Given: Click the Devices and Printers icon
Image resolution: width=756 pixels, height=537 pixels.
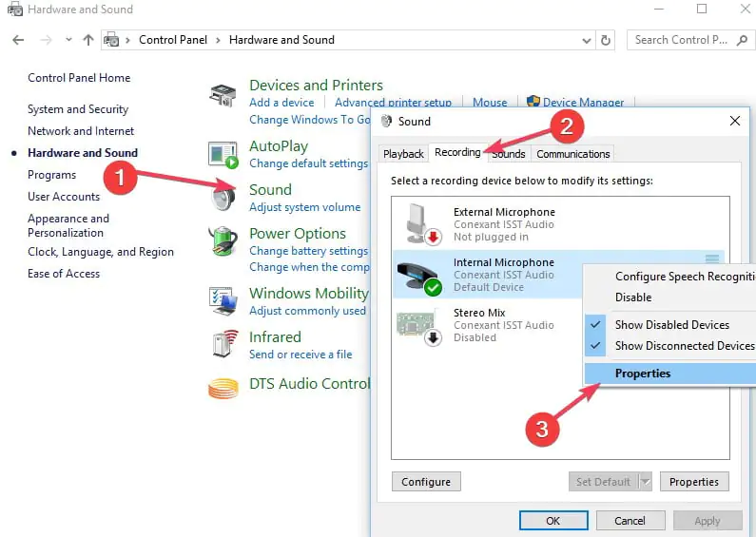Looking at the screenshot, I should pyautogui.click(x=223, y=95).
